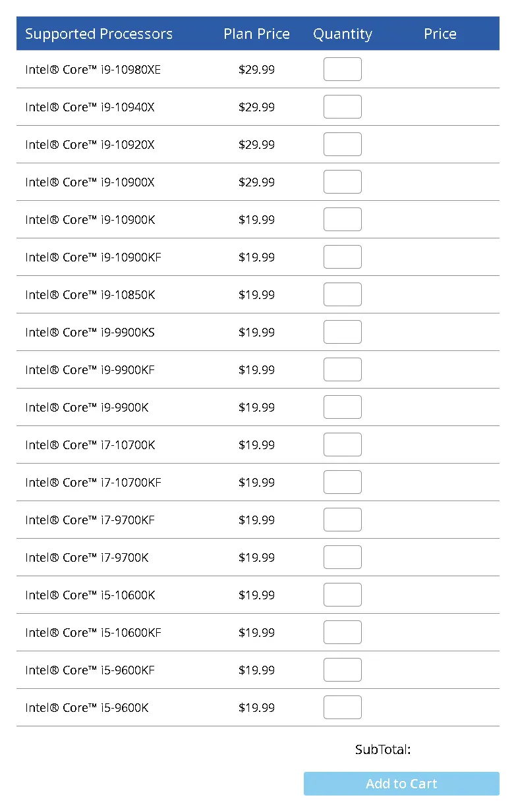Click quantity field for i9-10900X

tap(343, 182)
